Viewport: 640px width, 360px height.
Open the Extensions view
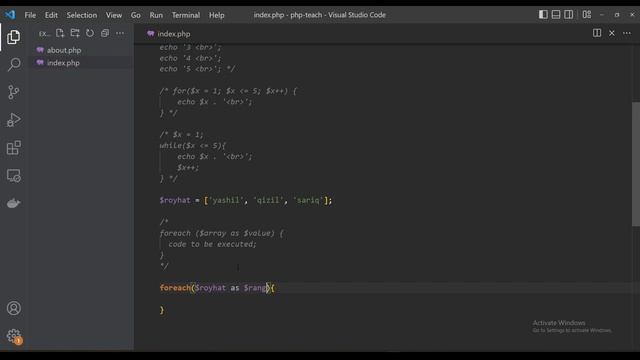[x=13, y=148]
